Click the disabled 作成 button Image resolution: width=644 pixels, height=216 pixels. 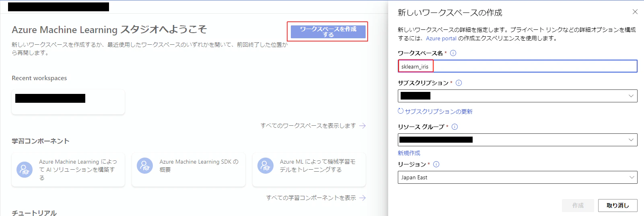(578, 206)
